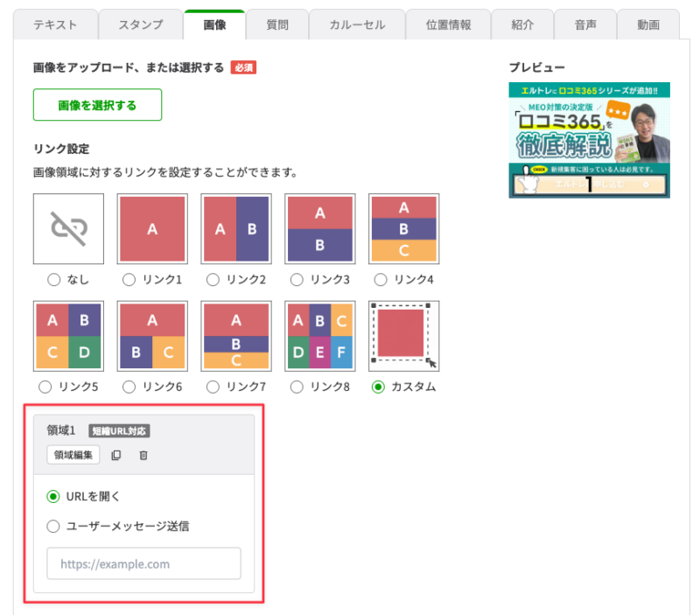Click the trash icon for 領域1
This screenshot has height=615, width=700.
tap(143, 455)
